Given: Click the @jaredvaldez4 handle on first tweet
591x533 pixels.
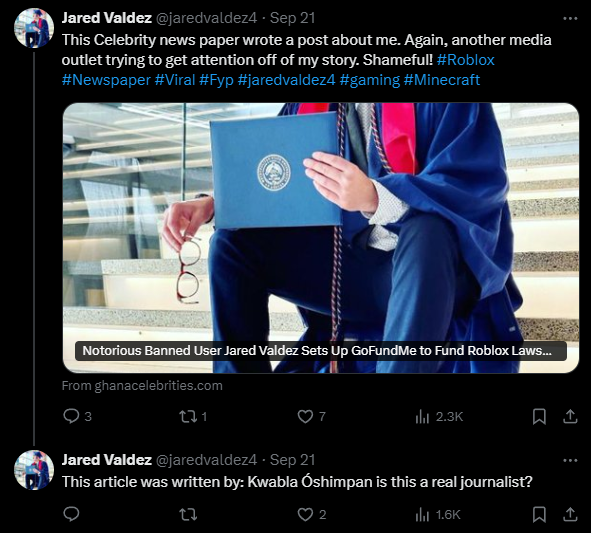Looking at the screenshot, I should 206,18.
